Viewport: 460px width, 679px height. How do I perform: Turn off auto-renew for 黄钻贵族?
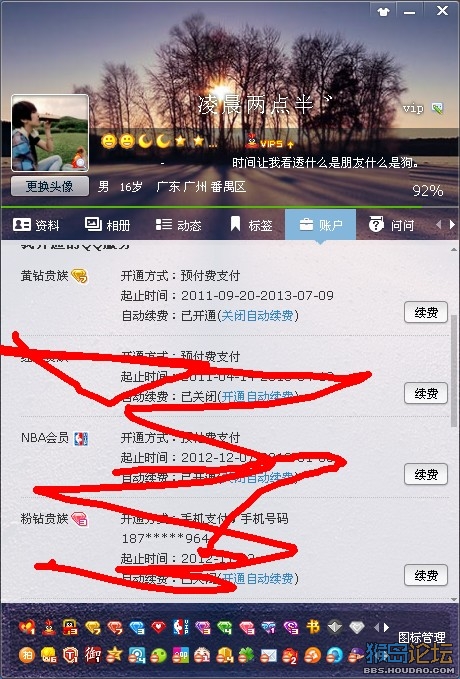tap(257, 316)
